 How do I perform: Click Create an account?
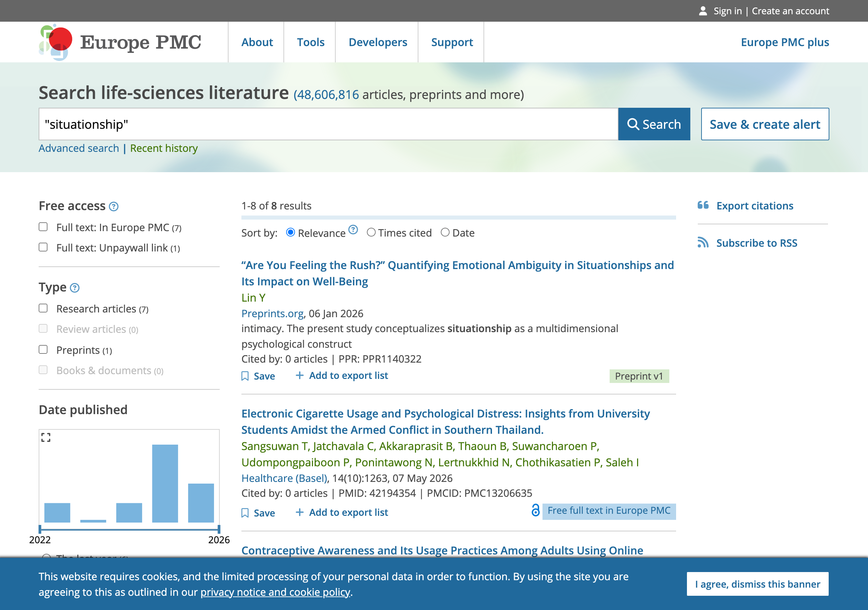point(790,11)
